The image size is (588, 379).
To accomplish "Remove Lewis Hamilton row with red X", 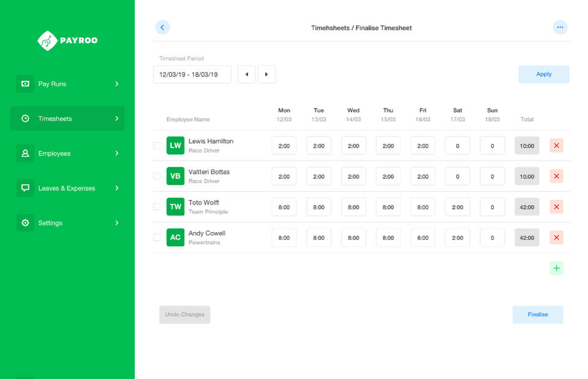I will (x=557, y=146).
